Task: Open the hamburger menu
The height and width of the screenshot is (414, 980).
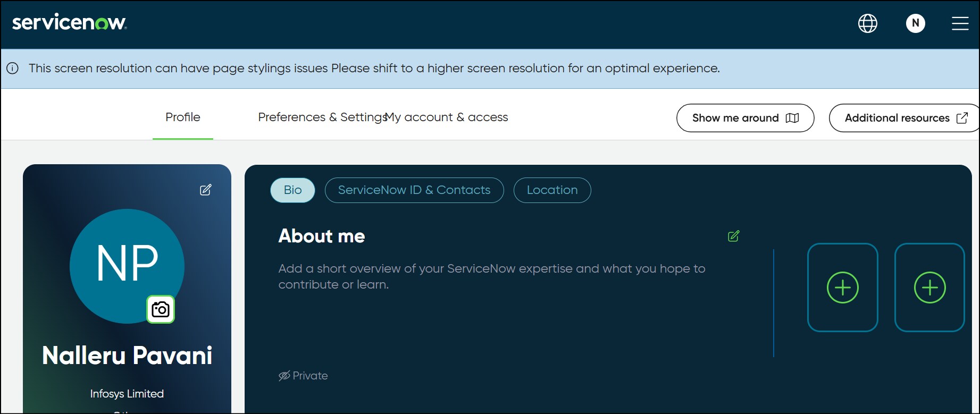Action: (960, 23)
